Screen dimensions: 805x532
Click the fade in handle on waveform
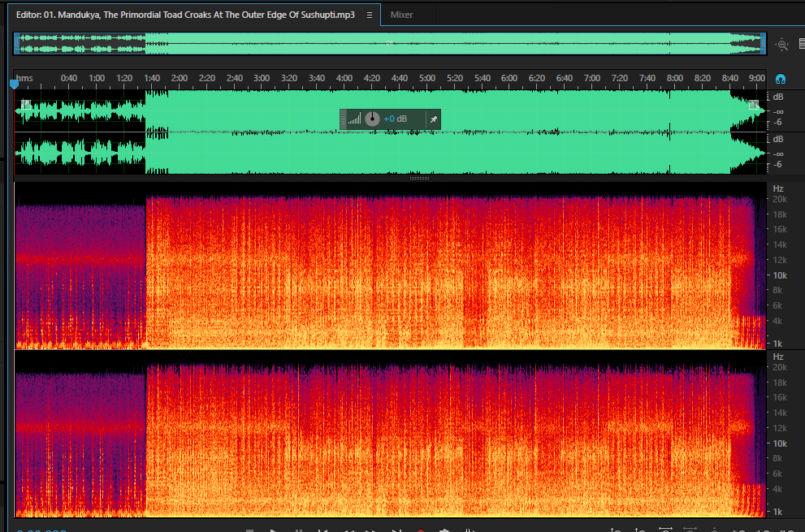click(x=26, y=105)
